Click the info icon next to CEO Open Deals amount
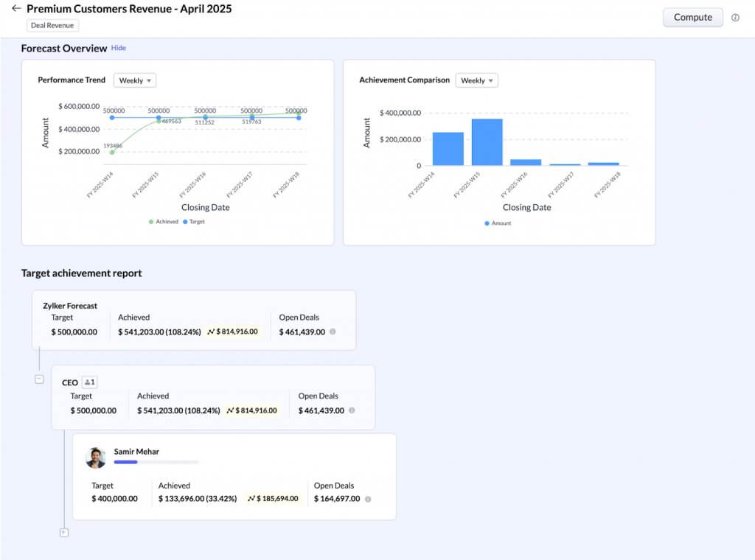 [352, 410]
